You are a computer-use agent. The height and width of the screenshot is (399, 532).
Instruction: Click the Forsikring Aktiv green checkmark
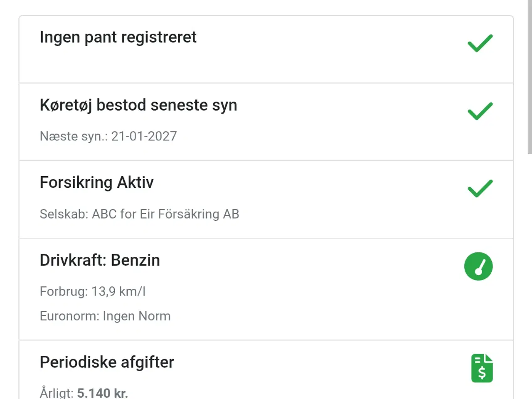pyautogui.click(x=480, y=188)
